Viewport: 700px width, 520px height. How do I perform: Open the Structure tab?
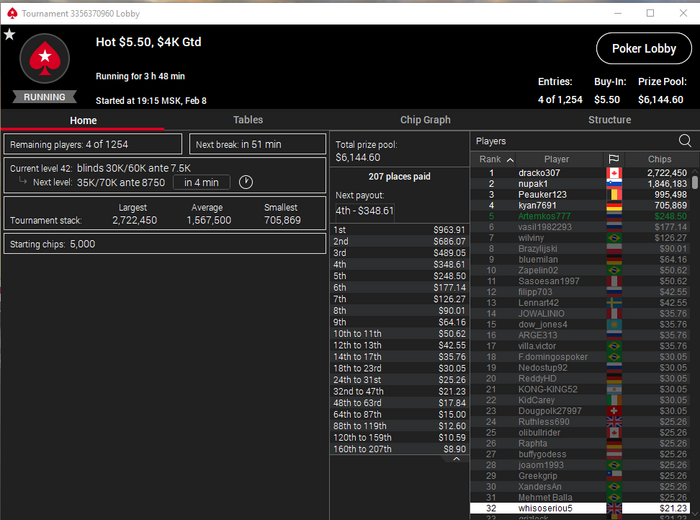click(x=609, y=120)
